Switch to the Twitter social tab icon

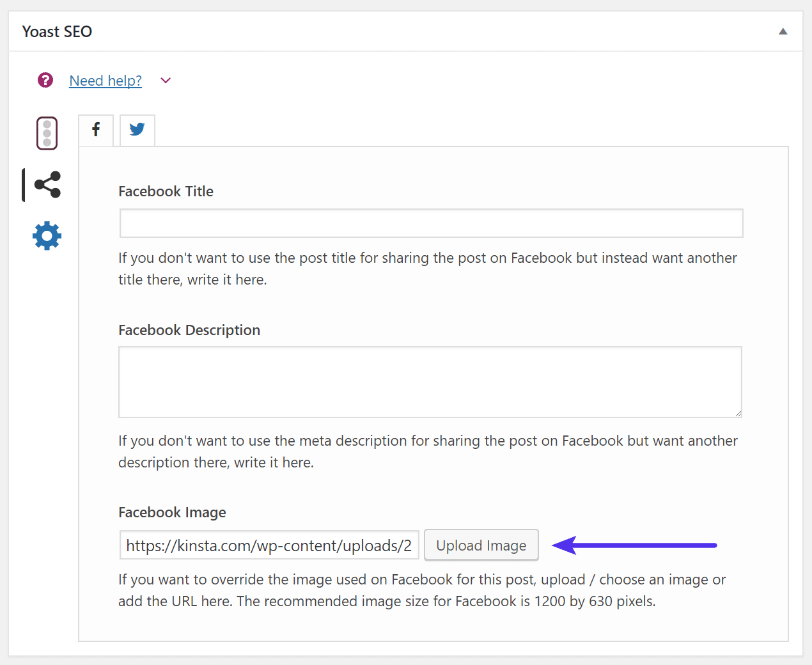137,130
